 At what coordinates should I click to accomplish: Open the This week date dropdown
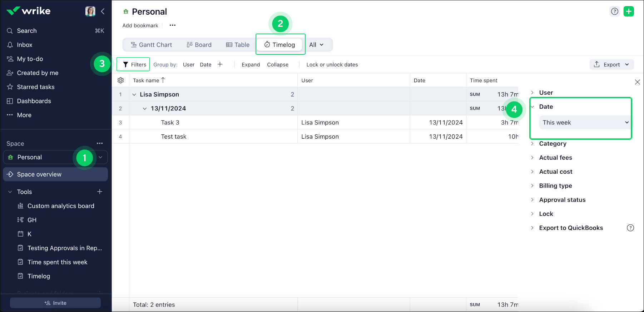click(585, 123)
